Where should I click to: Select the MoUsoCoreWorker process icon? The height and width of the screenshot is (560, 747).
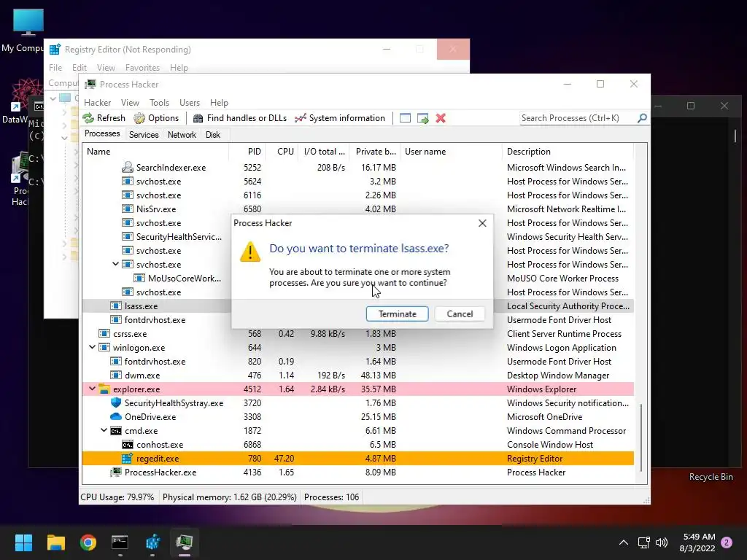[x=139, y=278]
